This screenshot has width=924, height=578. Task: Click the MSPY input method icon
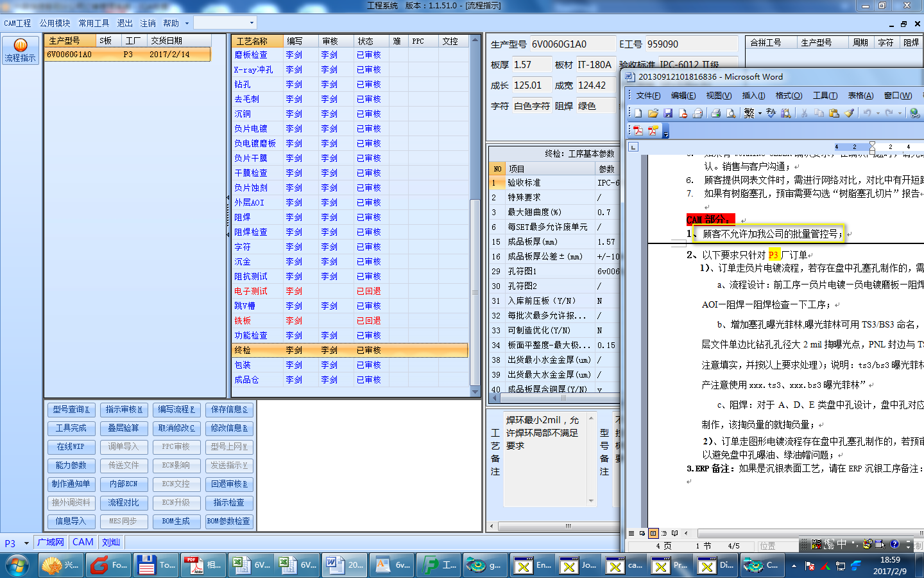tap(816, 544)
